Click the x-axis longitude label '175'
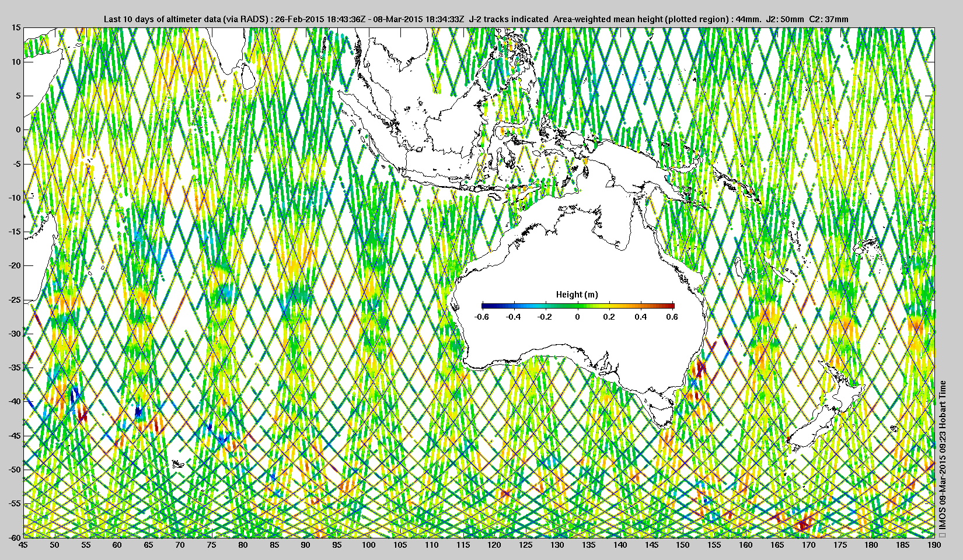Screen dimensions: 963x560 click(x=840, y=545)
